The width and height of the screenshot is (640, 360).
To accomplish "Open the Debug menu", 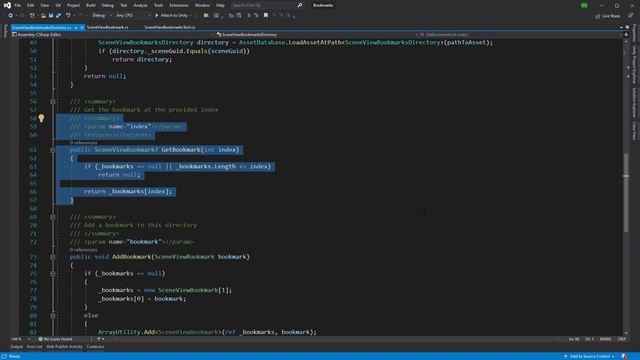I will point(108,5).
